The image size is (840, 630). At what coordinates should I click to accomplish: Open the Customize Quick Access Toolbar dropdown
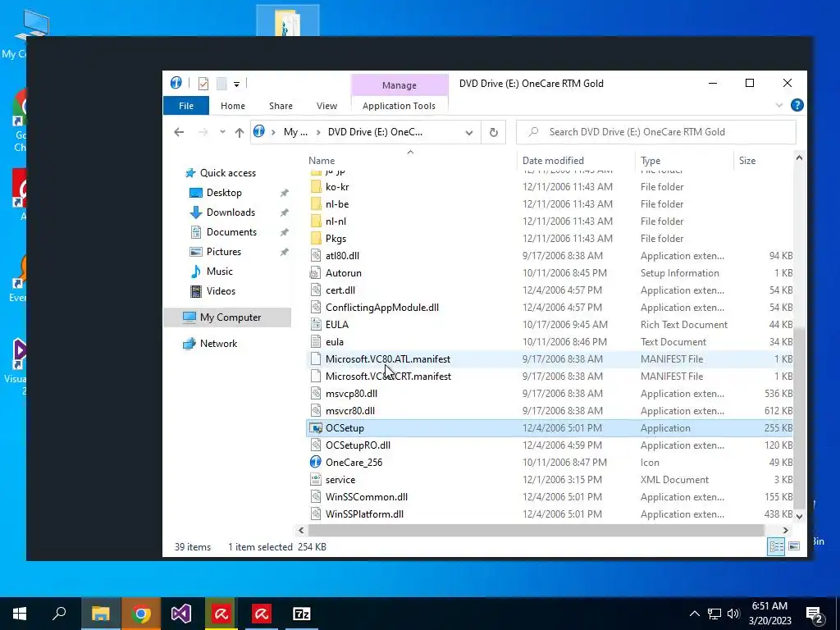pos(236,84)
